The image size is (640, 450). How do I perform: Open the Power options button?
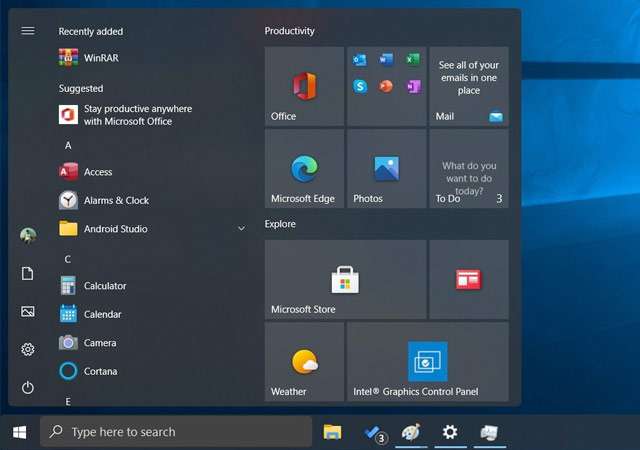coord(28,387)
